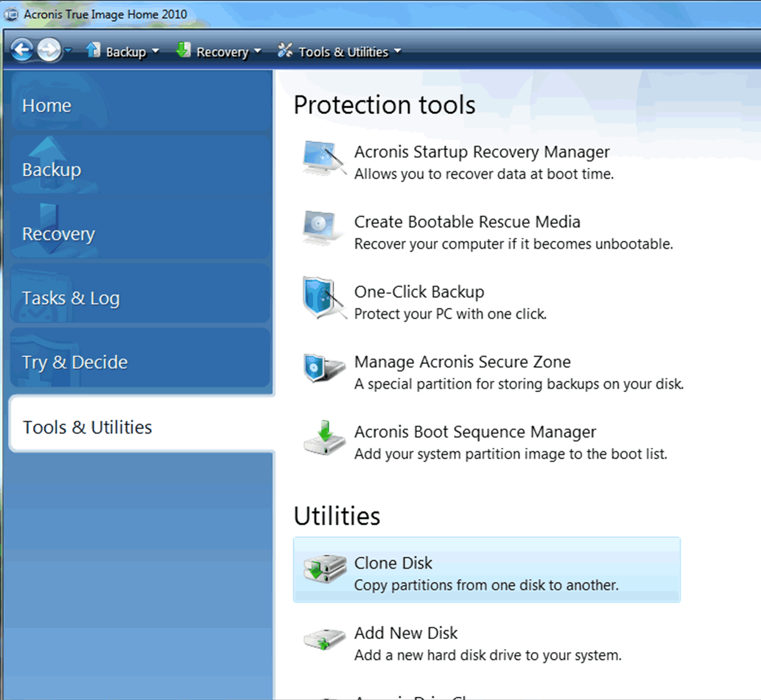Open the Backup toolbar menu label
Screen dimensions: 761x700
click(126, 52)
